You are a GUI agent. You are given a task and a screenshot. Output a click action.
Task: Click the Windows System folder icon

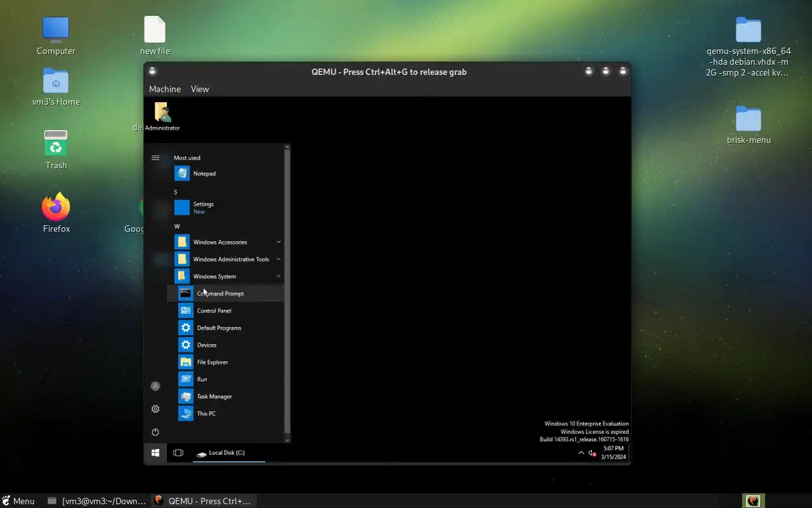(182, 276)
